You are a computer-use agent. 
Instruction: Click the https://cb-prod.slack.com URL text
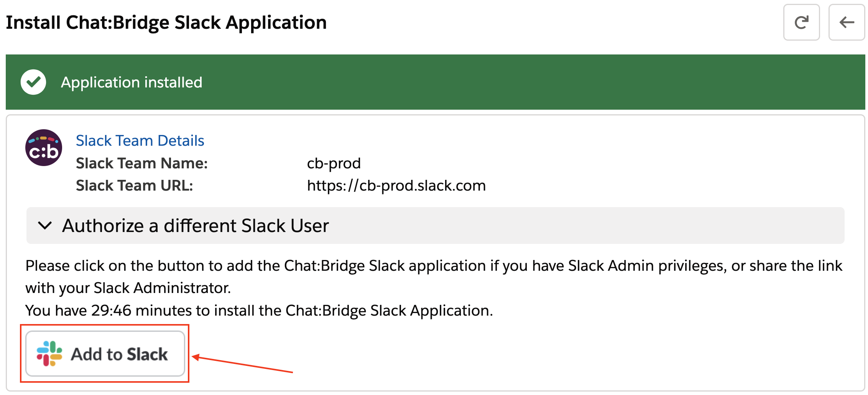coord(396,186)
